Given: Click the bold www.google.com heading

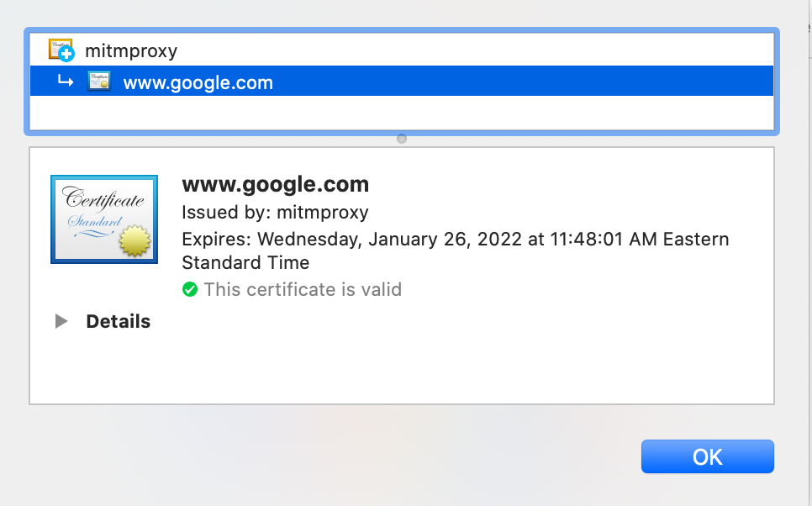Looking at the screenshot, I should (x=275, y=184).
